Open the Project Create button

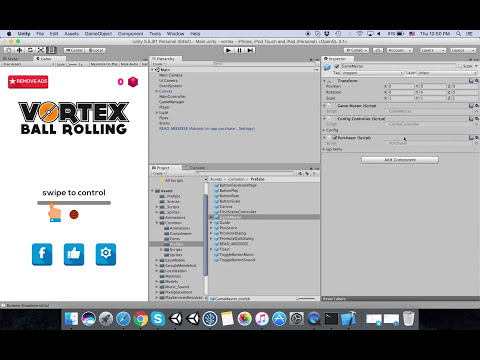pyautogui.click(x=159, y=173)
